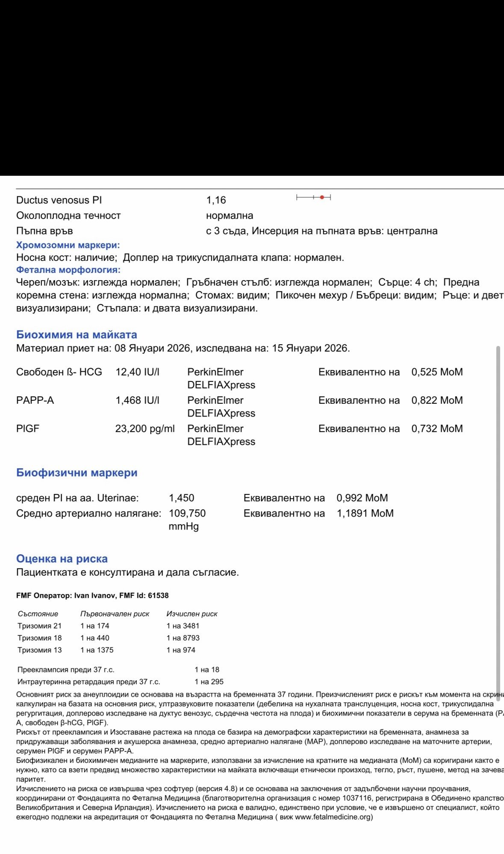Click the 'FMF Оператор: Ivan Ivanov' line
The height and width of the screenshot is (854, 504).
92,595
